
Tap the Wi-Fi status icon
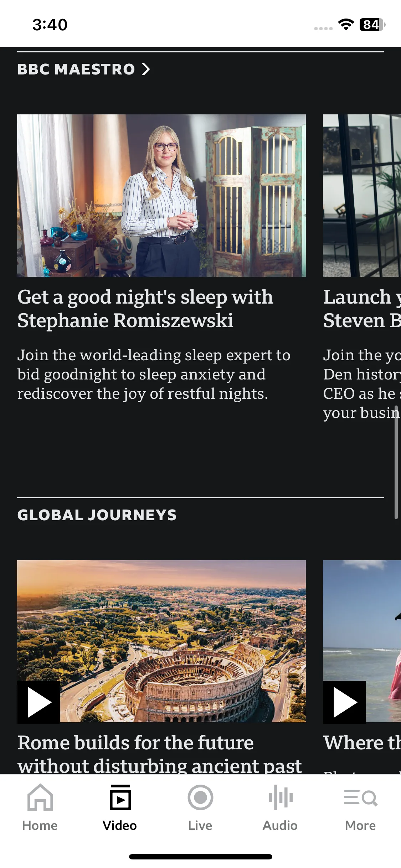click(x=346, y=25)
